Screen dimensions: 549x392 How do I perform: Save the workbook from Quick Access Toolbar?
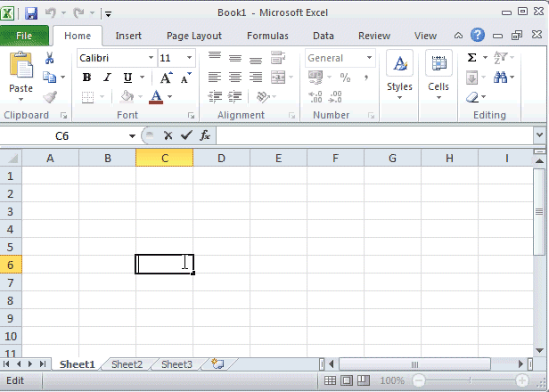[31, 13]
